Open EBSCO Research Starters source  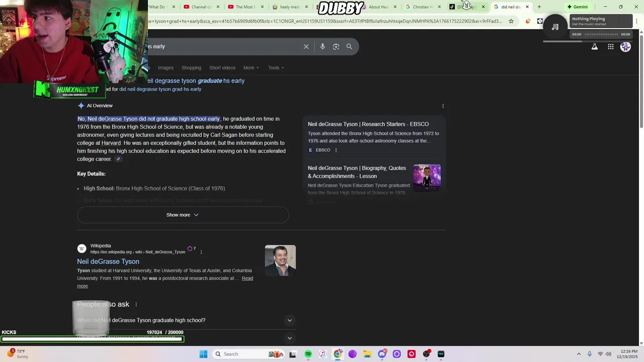point(368,124)
